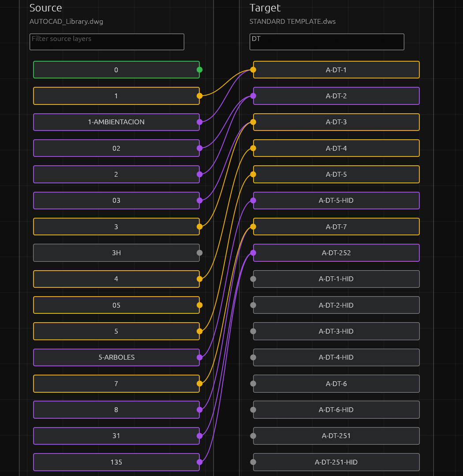Click purple input port of A-DT-5-HID

pos(253,201)
